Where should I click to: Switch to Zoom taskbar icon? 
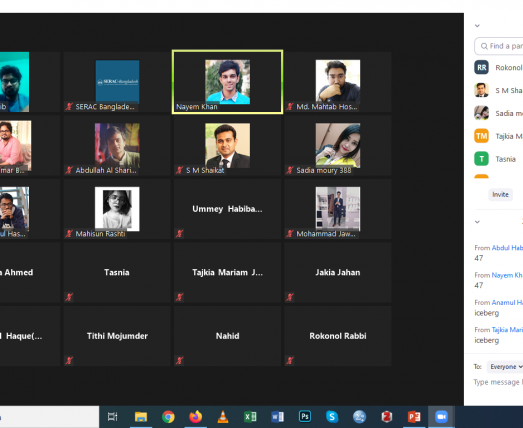(x=441, y=417)
